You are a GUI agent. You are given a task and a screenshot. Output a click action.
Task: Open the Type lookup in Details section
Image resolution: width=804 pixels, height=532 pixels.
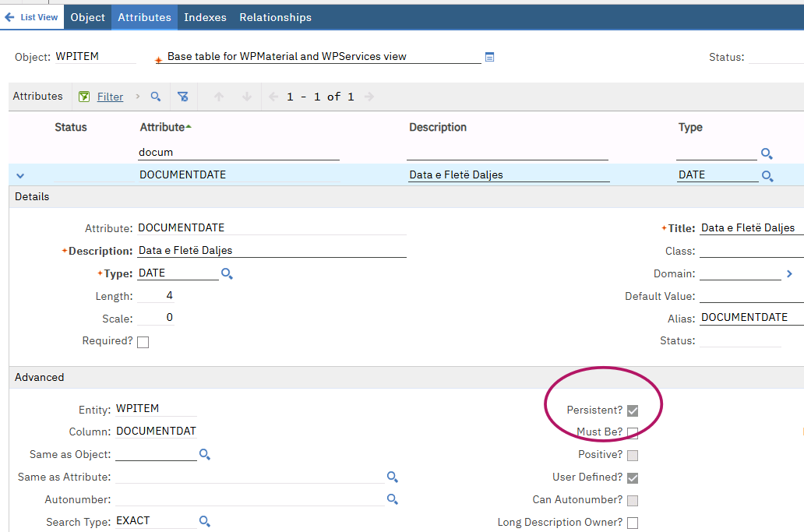pyautogui.click(x=227, y=274)
